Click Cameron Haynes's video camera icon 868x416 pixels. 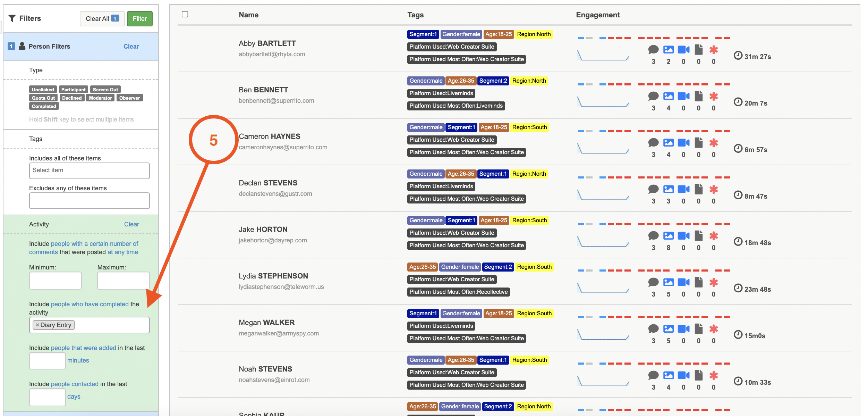[683, 143]
